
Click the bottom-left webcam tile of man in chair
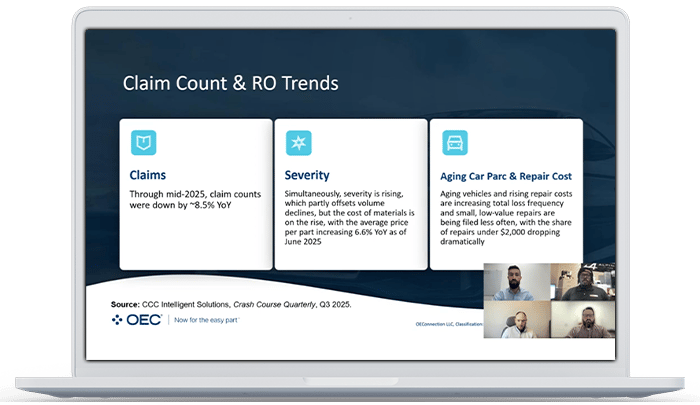point(517,319)
